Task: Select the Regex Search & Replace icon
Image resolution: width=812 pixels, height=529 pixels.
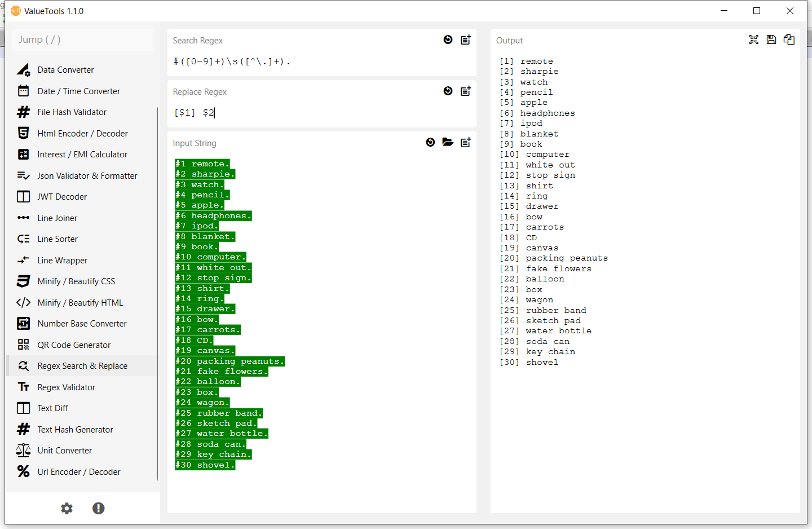Action: pos(23,366)
